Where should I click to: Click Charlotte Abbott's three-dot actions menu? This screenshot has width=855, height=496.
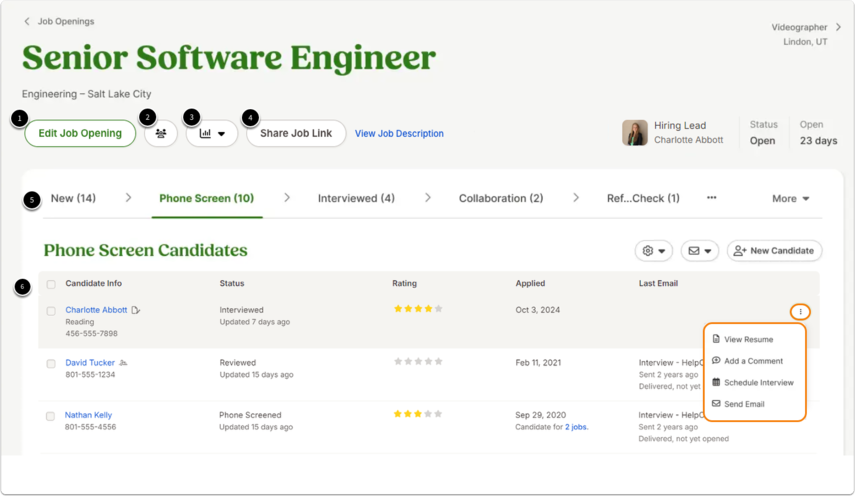click(x=800, y=312)
